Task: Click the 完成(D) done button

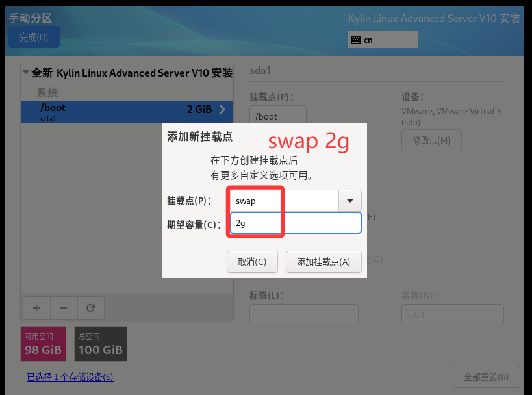Action: coord(34,37)
